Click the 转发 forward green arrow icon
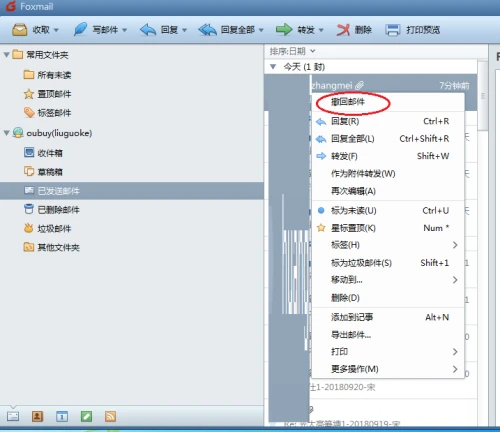 point(284,30)
